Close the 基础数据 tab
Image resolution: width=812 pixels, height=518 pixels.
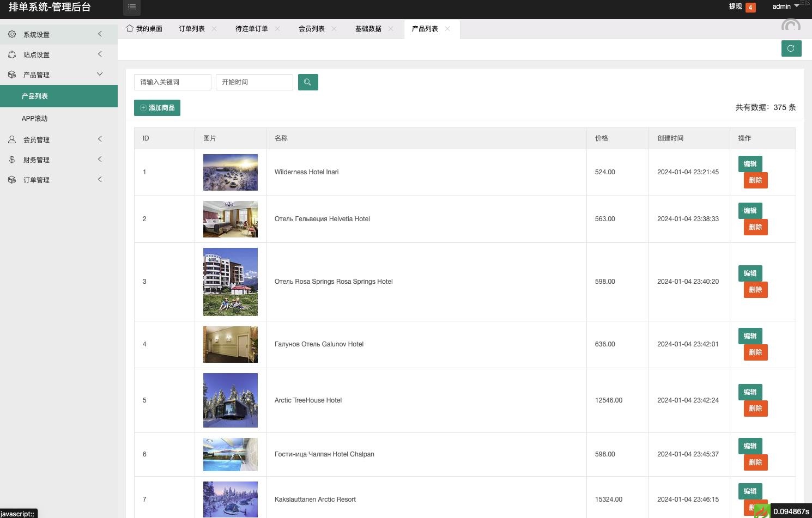391,29
